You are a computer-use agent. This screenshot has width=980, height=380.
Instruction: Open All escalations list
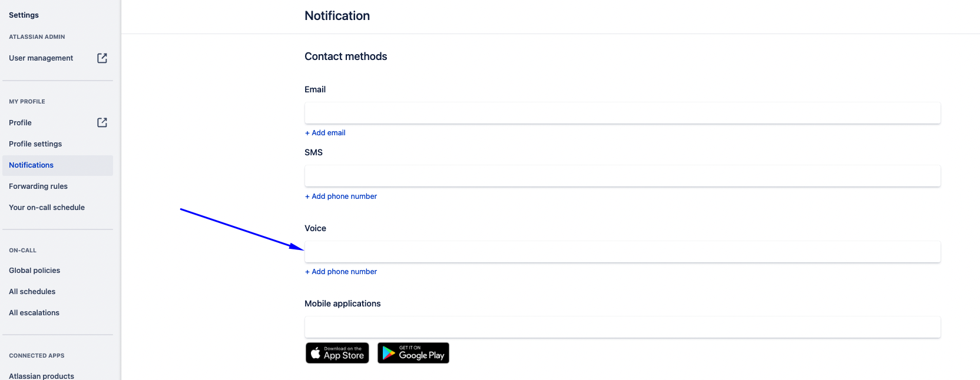tap(34, 312)
